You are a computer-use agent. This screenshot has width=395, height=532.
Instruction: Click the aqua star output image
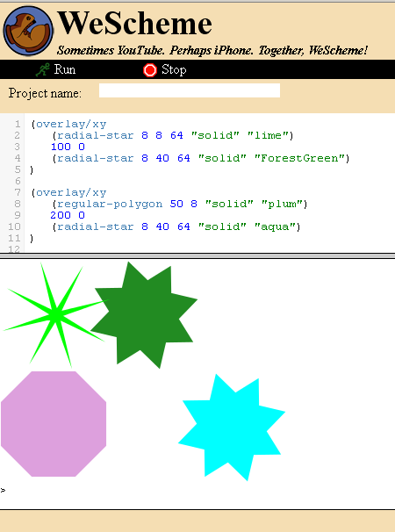pos(232,428)
